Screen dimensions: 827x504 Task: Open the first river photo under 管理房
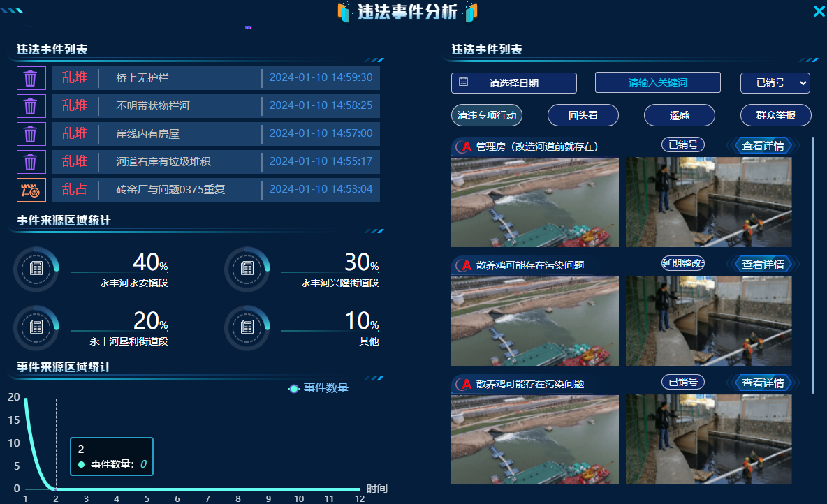tap(534, 202)
